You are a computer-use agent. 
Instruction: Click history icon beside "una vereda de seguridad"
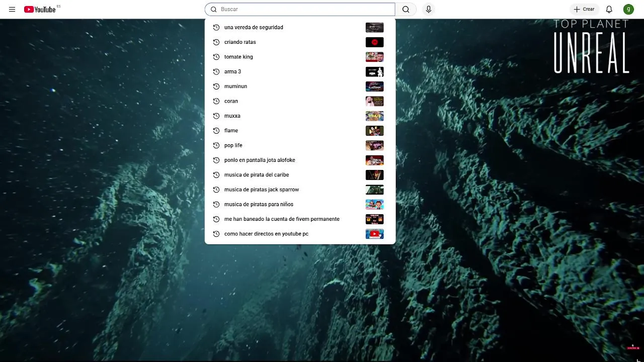[216, 27]
